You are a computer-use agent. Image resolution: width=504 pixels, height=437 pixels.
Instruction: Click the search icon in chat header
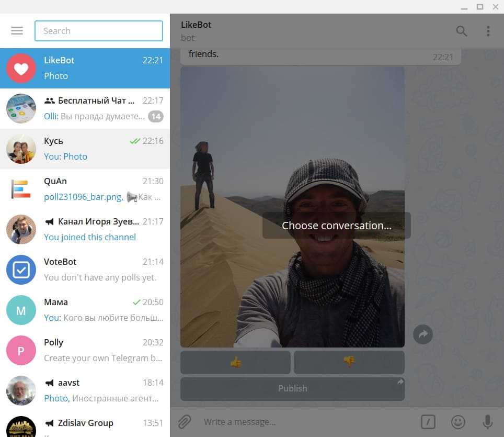(461, 31)
